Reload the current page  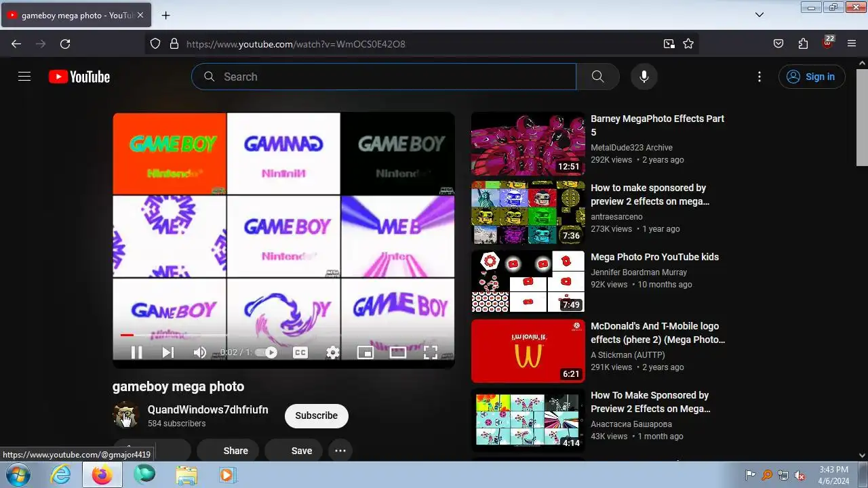coord(65,44)
